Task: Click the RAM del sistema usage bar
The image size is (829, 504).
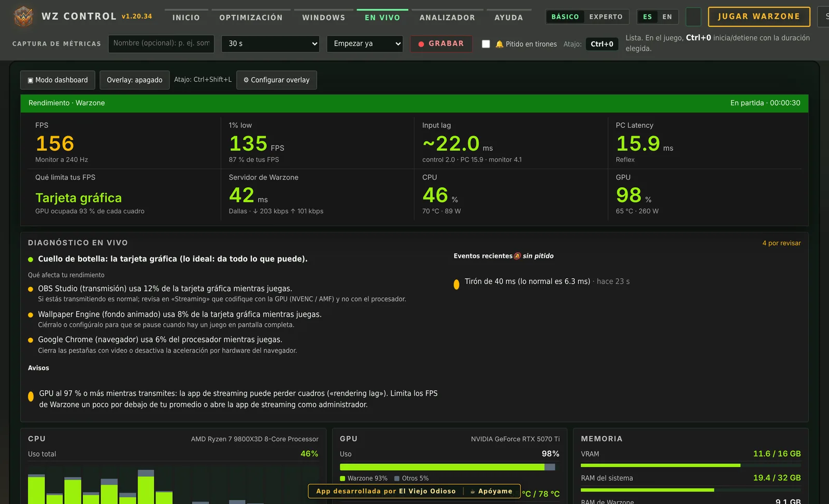Action: tap(691, 490)
